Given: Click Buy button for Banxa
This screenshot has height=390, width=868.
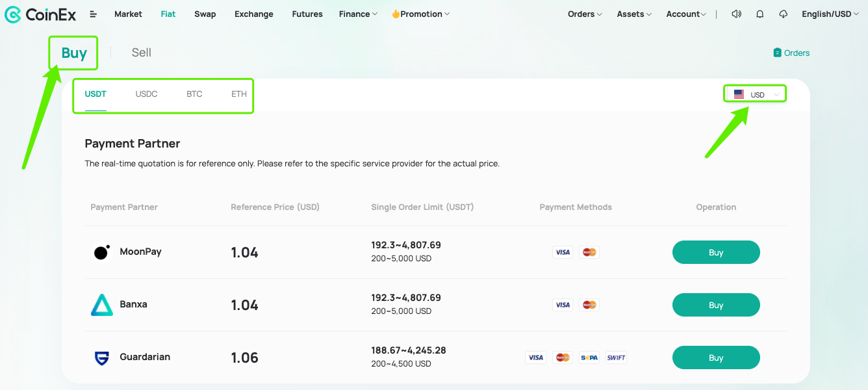Looking at the screenshot, I should [716, 305].
